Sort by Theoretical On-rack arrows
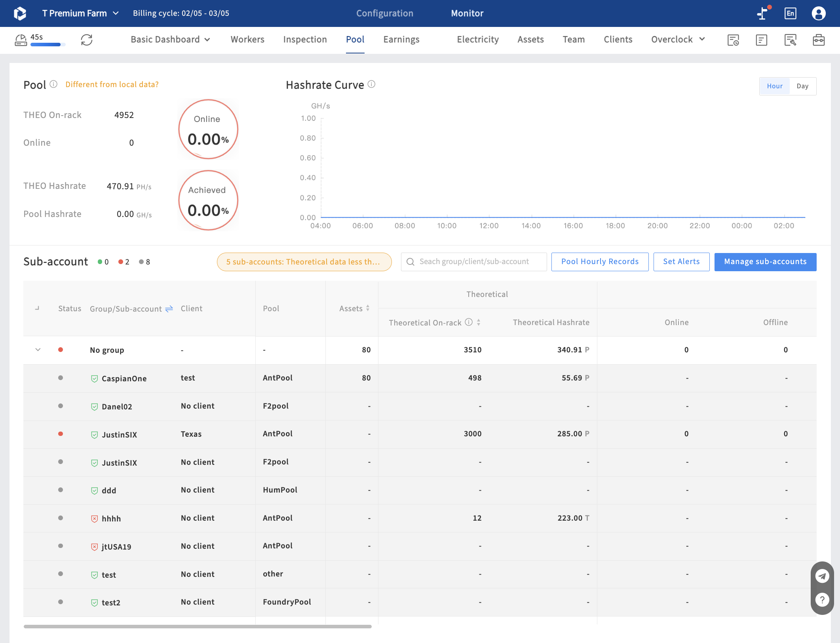The image size is (840, 643). click(x=479, y=322)
